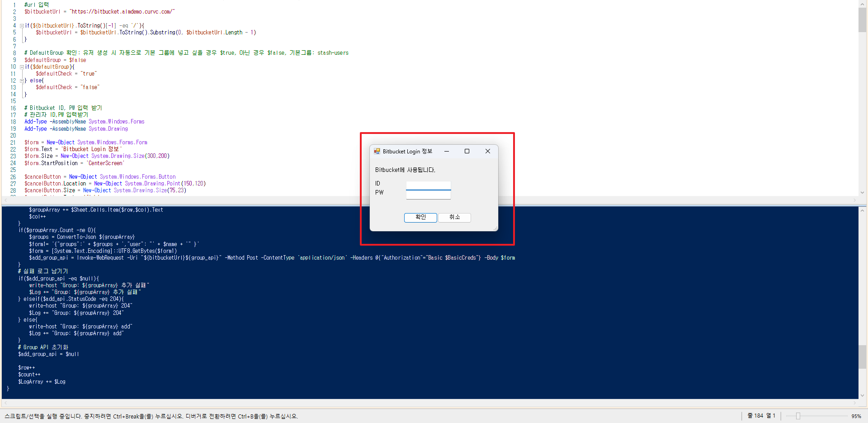This screenshot has height=423, width=868.
Task: Click the script pane horizontal scroll right arrow
Action: [x=854, y=200]
